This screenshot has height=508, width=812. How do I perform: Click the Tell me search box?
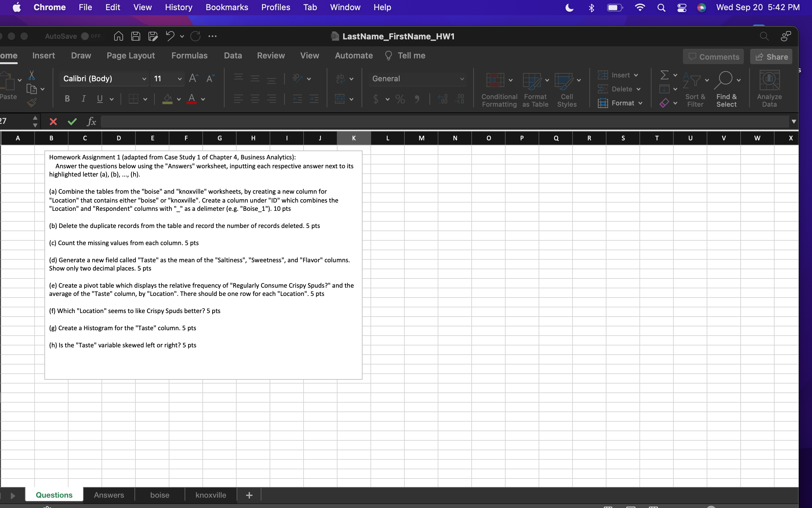pos(405,56)
